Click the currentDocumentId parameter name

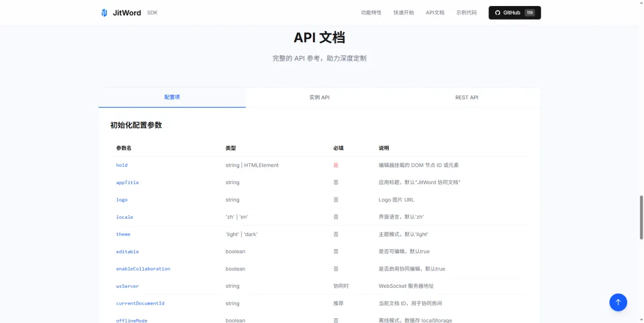coord(140,303)
